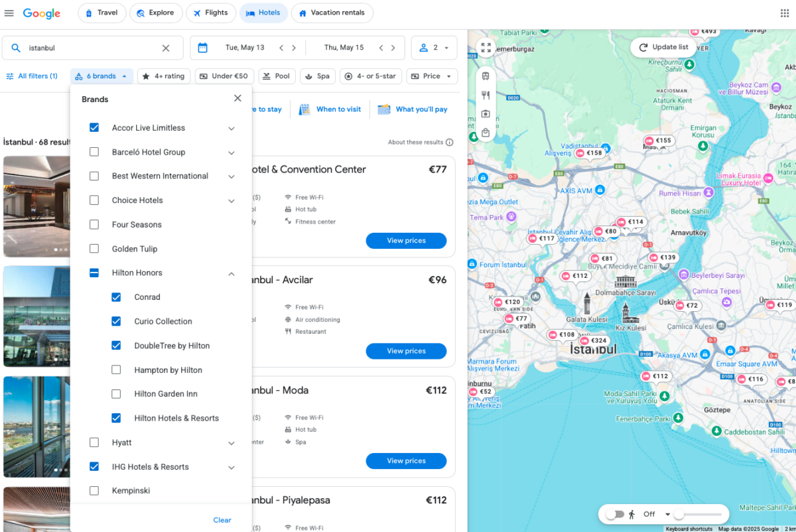Uncheck the Conrad sub-brand
Image resolution: width=796 pixels, height=532 pixels.
(116, 297)
